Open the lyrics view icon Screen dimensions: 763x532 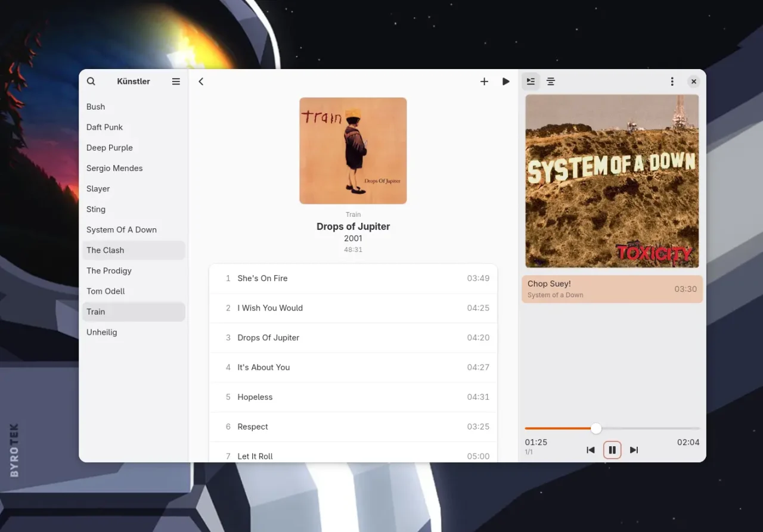click(551, 81)
